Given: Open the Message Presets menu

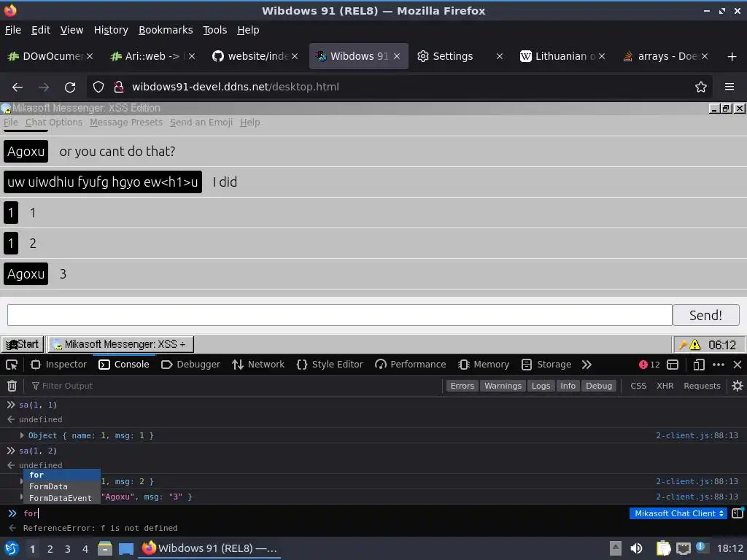Looking at the screenshot, I should click(x=126, y=122).
